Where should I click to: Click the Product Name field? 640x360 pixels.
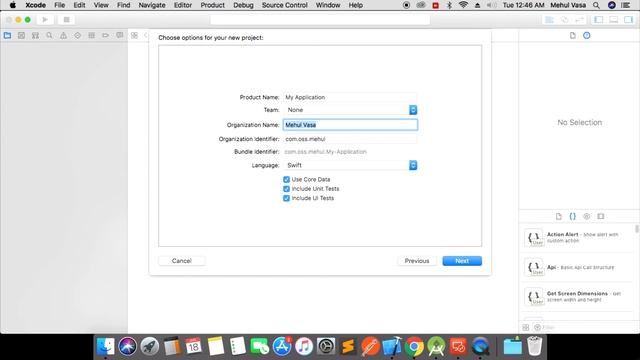point(350,97)
